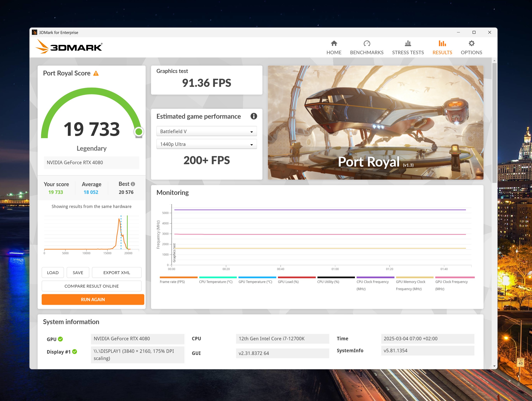
Task: Click the 3DMark logo in the header
Action: [x=69, y=46]
